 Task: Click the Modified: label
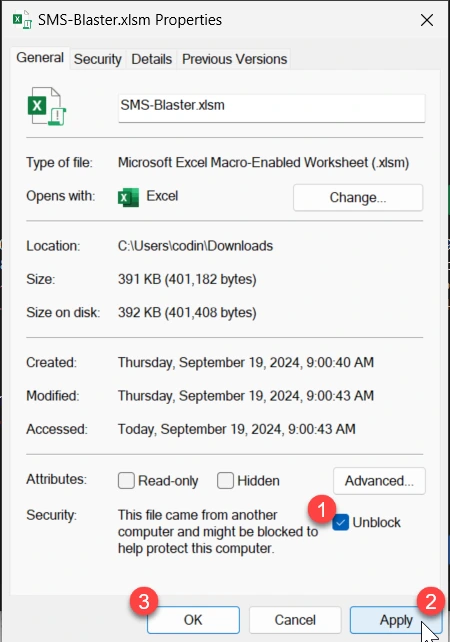point(52,396)
